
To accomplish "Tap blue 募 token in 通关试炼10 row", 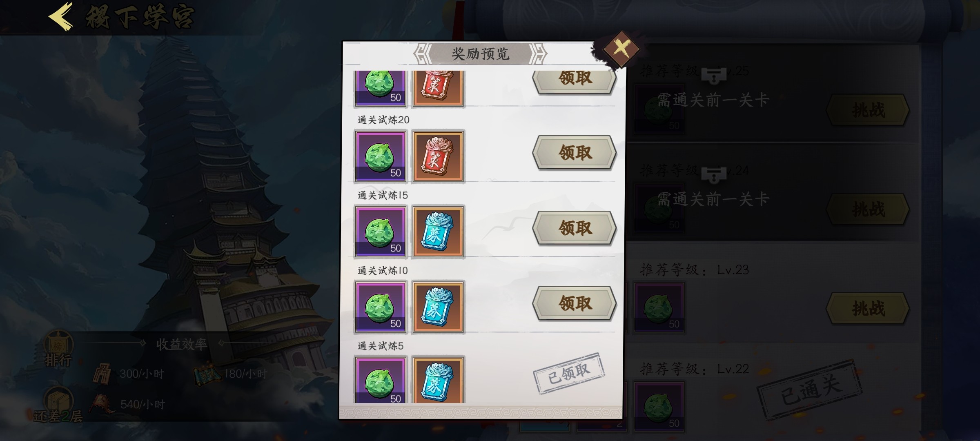I will (438, 307).
